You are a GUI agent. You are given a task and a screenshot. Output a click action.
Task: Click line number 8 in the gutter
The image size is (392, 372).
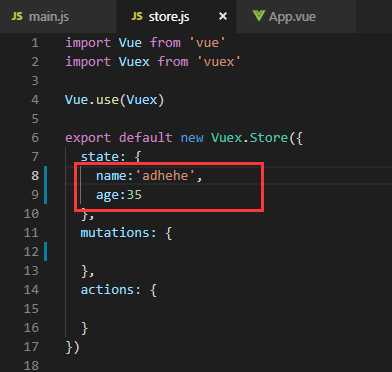[35, 175]
